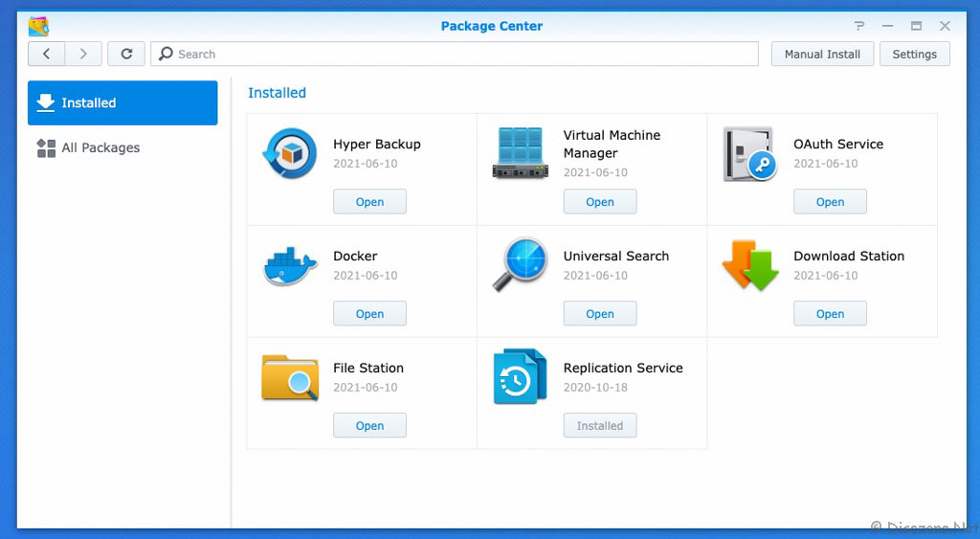Open OAuth Service via Open button

tap(830, 201)
